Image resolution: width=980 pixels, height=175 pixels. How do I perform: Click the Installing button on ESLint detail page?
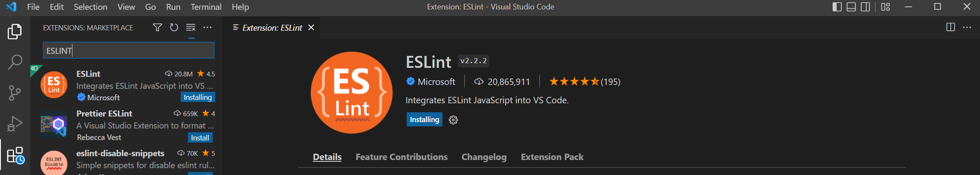click(424, 120)
